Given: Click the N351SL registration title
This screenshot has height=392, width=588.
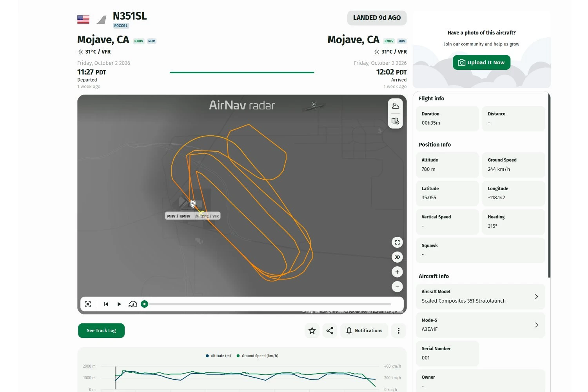Looking at the screenshot, I should (x=130, y=16).
